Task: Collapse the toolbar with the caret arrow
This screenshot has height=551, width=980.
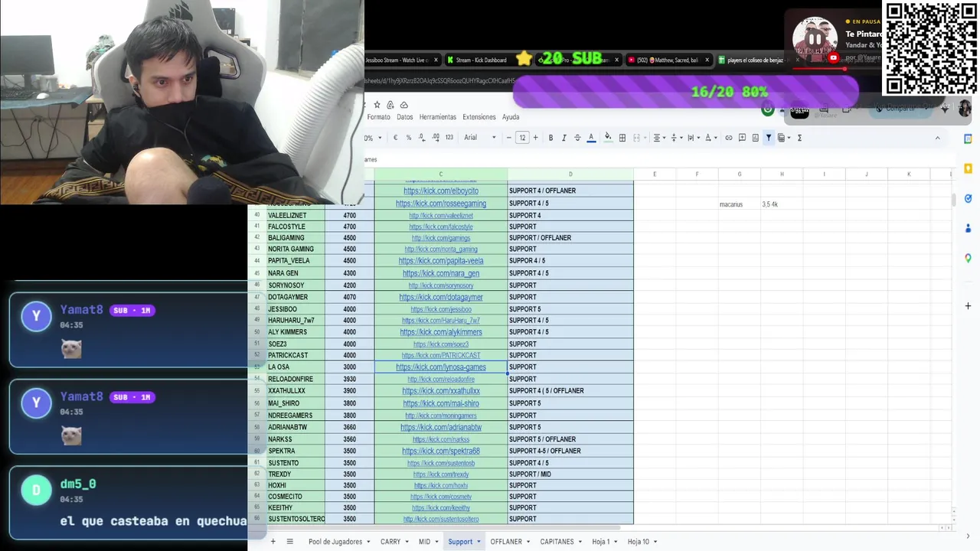Action: tap(937, 138)
